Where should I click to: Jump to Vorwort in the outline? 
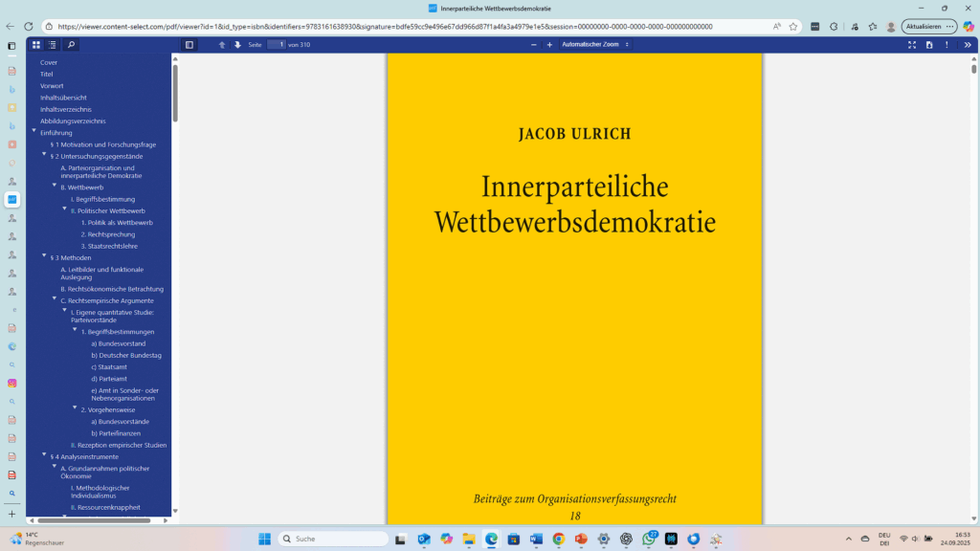coord(52,86)
